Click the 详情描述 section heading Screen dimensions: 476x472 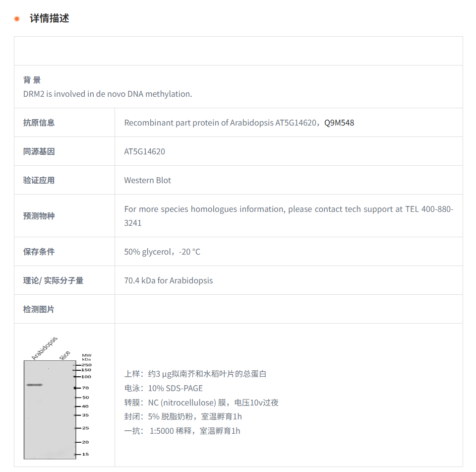pos(49,19)
